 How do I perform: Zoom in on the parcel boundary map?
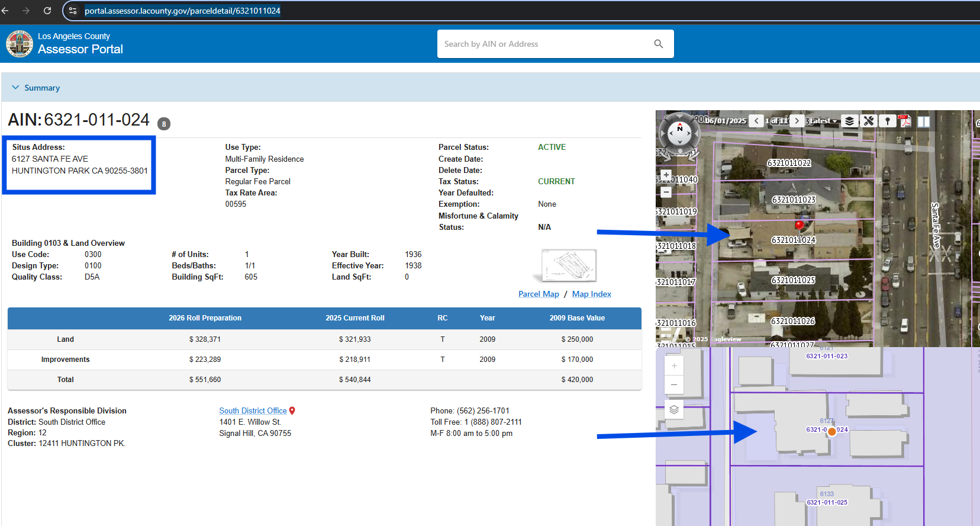(x=674, y=365)
